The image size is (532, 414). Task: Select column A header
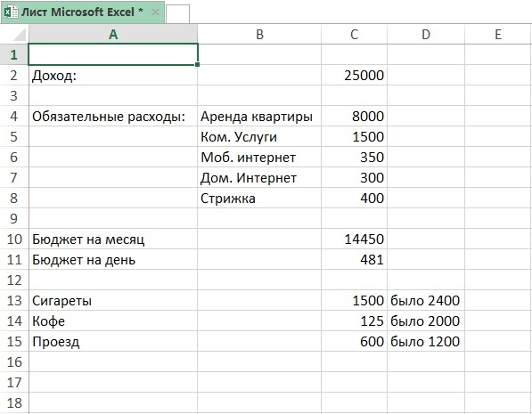(113, 34)
